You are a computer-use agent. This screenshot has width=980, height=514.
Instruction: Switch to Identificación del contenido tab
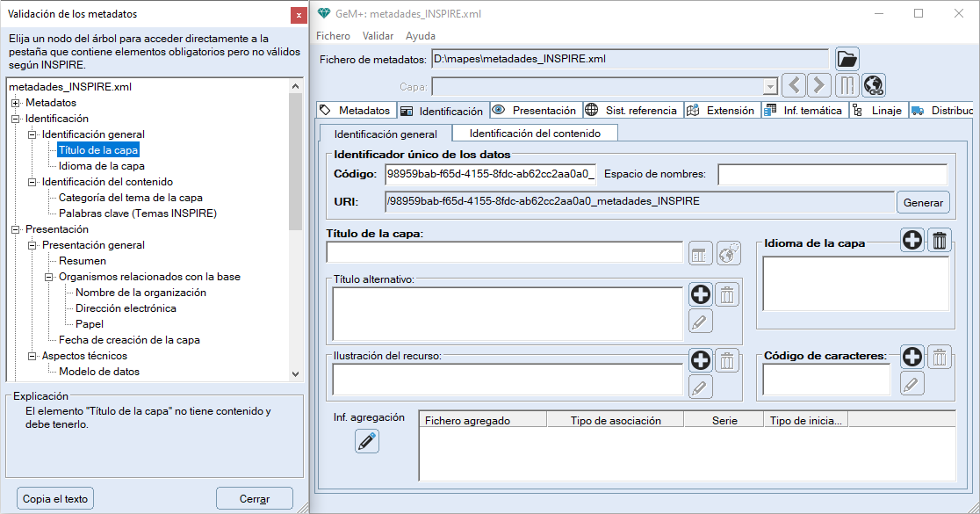point(534,134)
